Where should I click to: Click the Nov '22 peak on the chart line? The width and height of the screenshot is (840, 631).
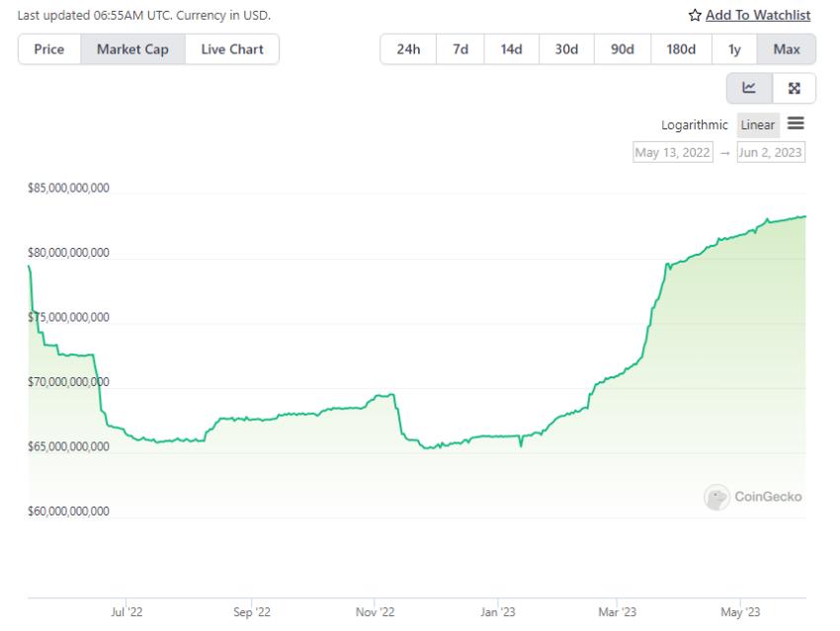point(392,394)
